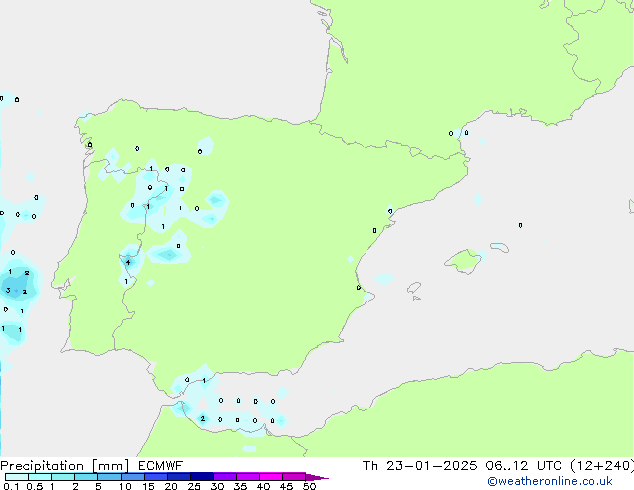Pick the 2 mm legend color swatch
Viewport: 634px width, 490px height.
click(86, 477)
